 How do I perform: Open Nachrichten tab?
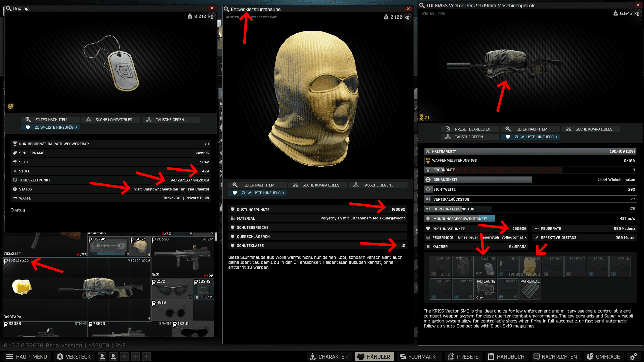click(x=555, y=356)
